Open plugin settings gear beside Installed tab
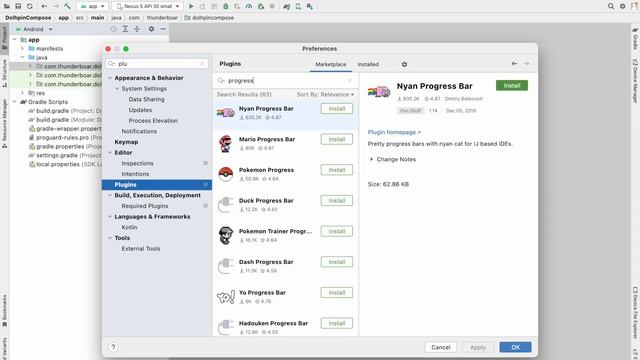The height and width of the screenshot is (360, 640). pos(404,64)
